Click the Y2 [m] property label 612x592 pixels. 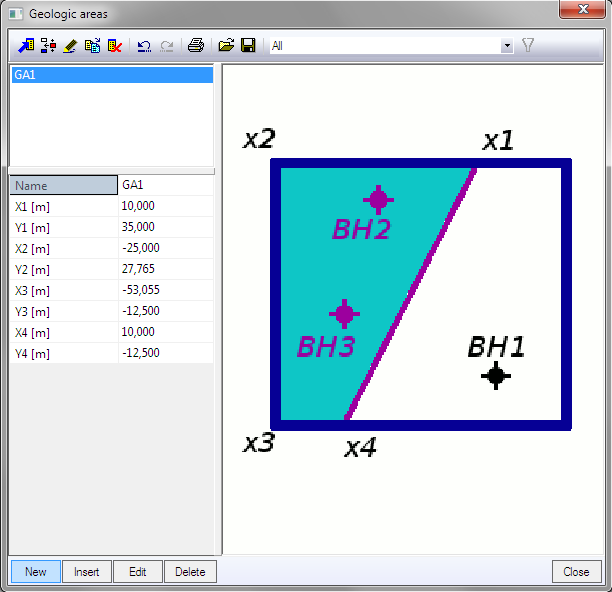pyautogui.click(x=64, y=269)
